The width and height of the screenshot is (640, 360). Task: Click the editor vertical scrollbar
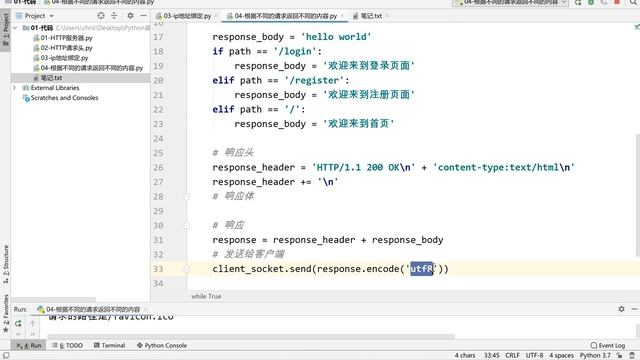(638, 195)
